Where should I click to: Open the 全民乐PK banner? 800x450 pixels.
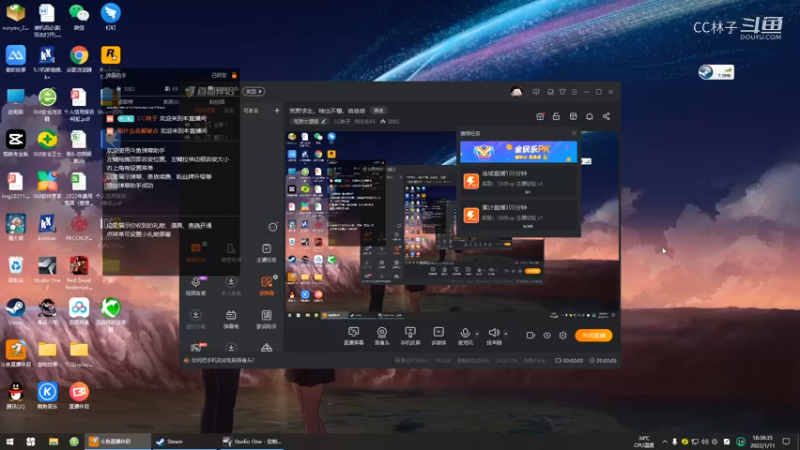(x=518, y=152)
